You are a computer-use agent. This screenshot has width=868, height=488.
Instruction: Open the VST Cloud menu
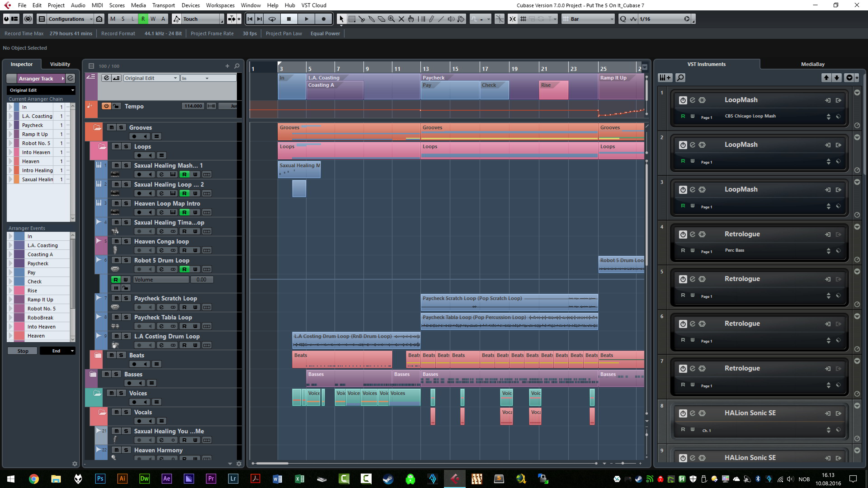tap(313, 5)
